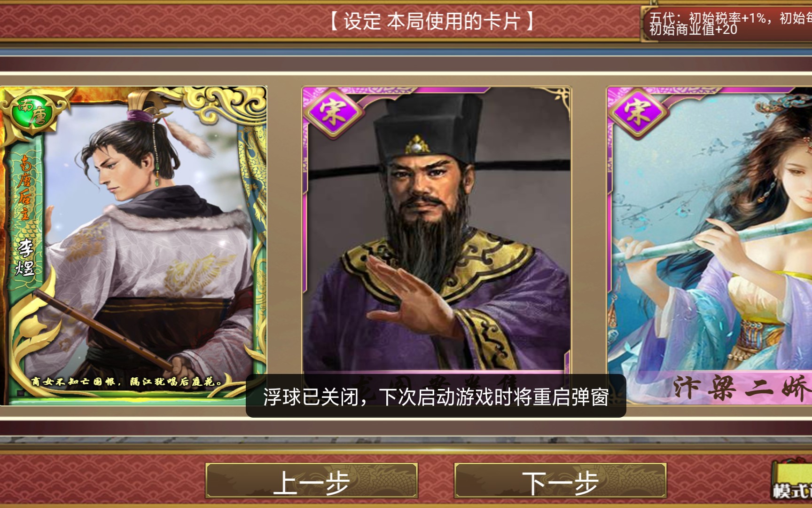Click the 下一步 next-step button
812x508 pixels.
coord(560,481)
